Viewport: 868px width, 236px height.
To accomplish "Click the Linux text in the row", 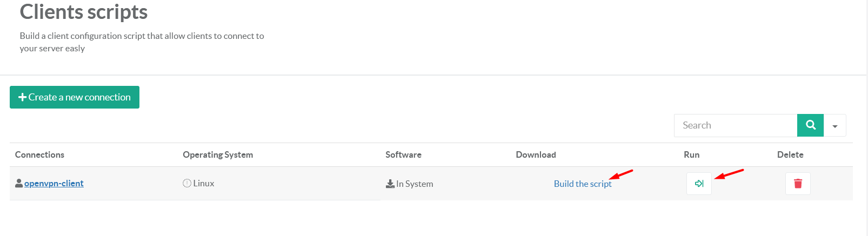I will pos(204,184).
